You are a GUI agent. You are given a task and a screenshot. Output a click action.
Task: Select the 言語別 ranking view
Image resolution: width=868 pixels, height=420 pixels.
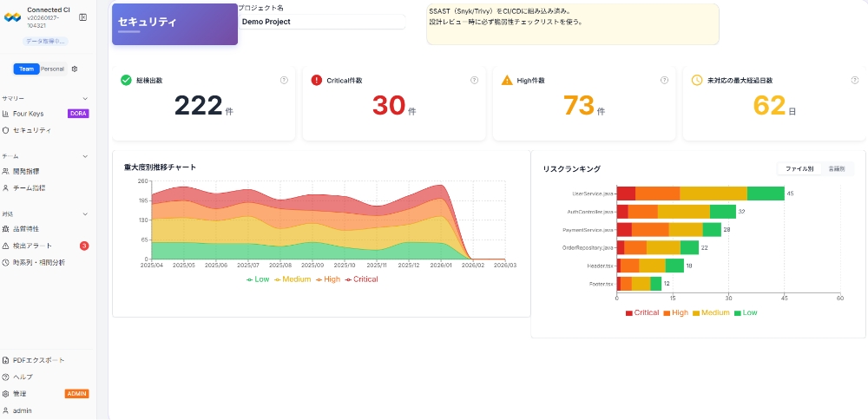pyautogui.click(x=837, y=168)
